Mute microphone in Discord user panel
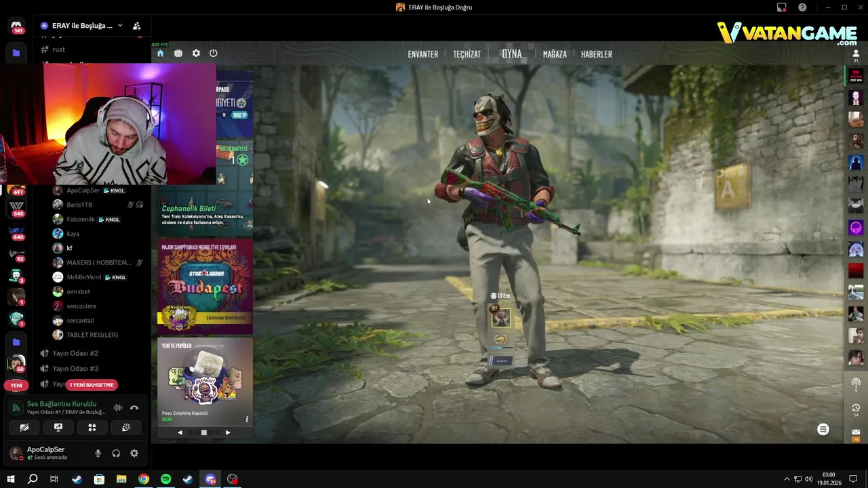868x488 pixels. (x=98, y=453)
